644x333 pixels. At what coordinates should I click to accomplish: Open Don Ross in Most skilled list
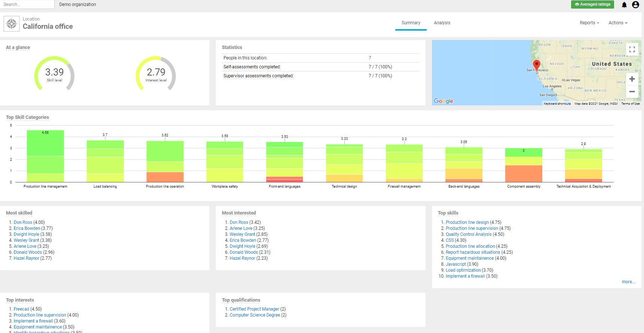(23, 222)
